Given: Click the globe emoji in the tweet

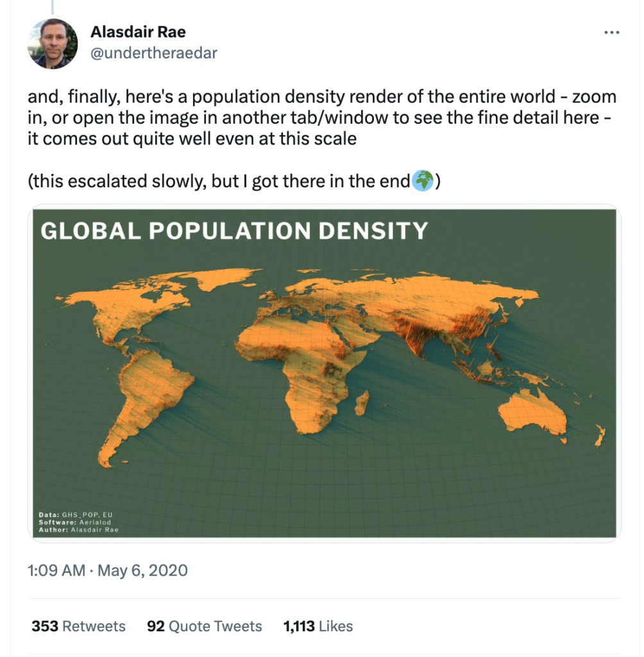Looking at the screenshot, I should (421, 182).
